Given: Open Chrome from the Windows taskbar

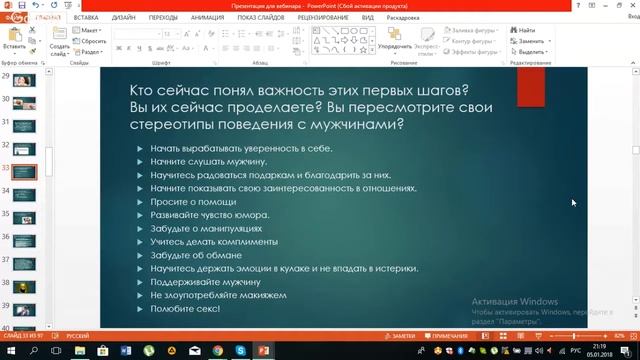Looking at the screenshot, I should pyautogui.click(x=218, y=351).
